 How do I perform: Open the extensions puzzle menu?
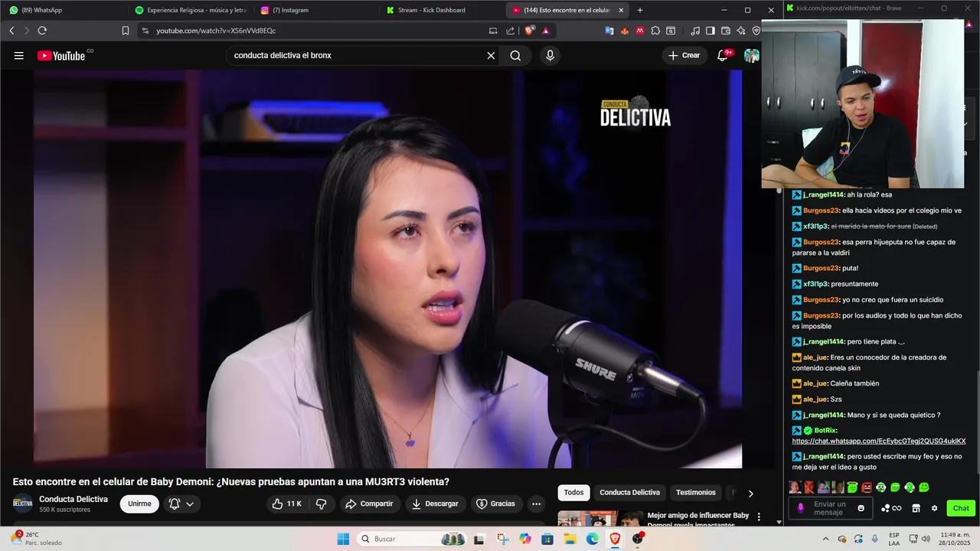pyautogui.click(x=655, y=31)
